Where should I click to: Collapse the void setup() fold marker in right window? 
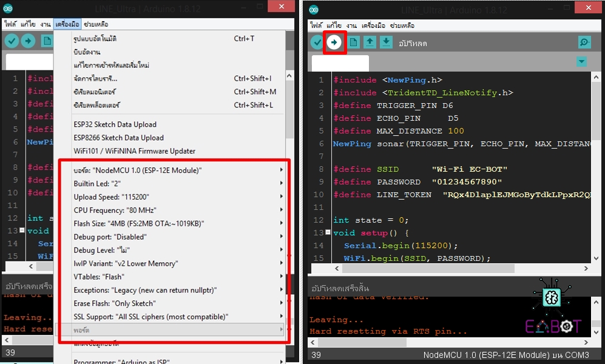pyautogui.click(x=328, y=232)
